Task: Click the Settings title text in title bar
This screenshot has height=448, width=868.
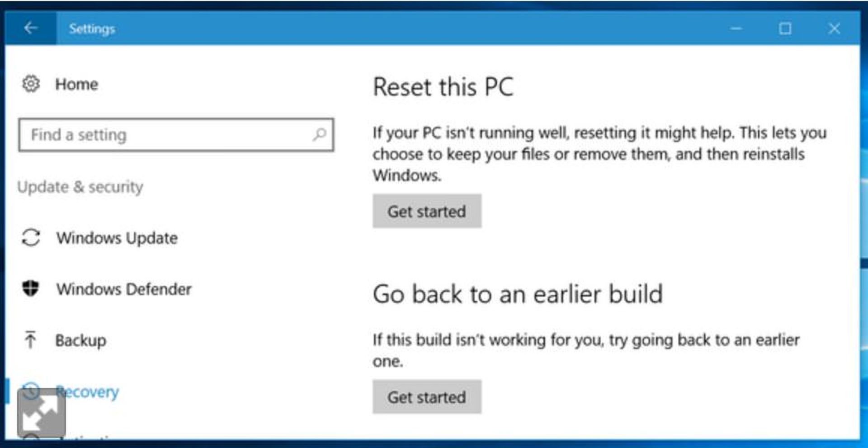Action: (x=92, y=28)
